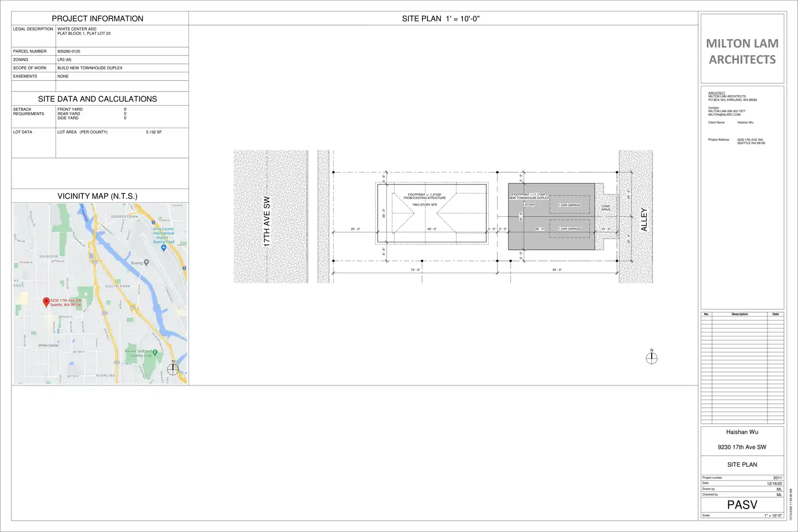Select the 17TH AVE SW street label
This screenshot has height=532, width=798.
(267, 222)
